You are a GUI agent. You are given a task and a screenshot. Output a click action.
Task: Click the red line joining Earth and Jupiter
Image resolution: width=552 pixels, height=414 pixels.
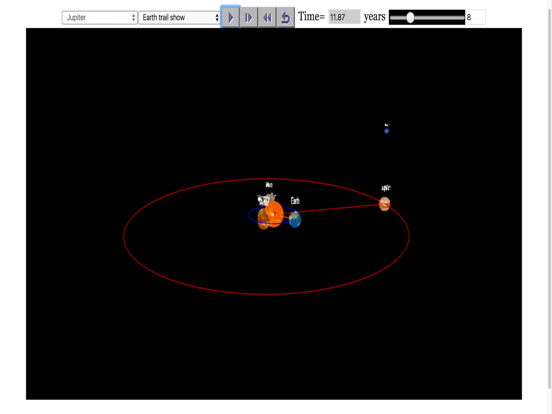tap(338, 208)
